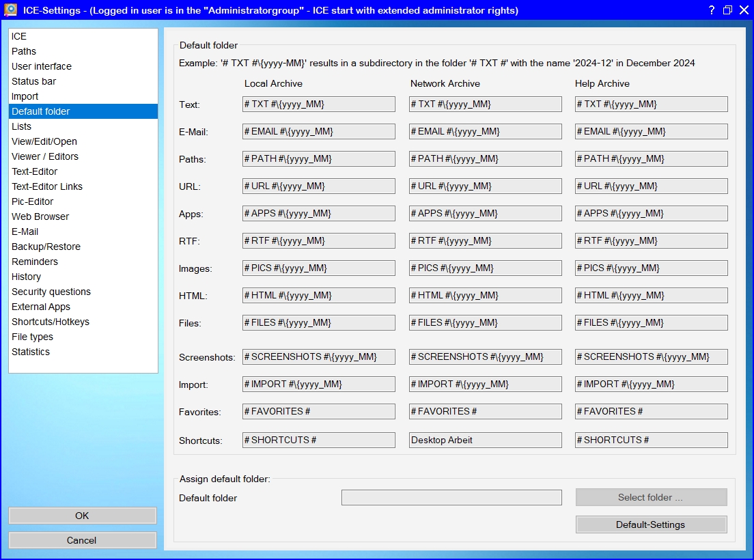The image size is (754, 560).
Task: Open the Paths settings category
Action: click(24, 51)
